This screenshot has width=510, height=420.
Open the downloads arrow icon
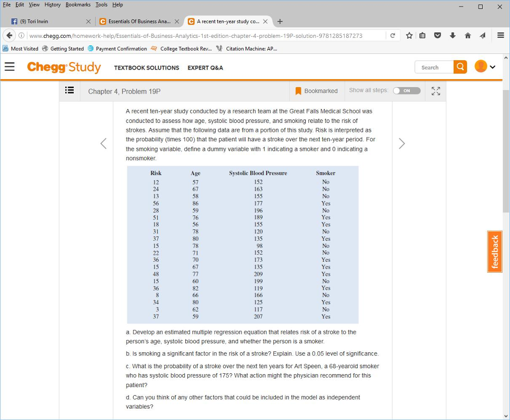[x=452, y=35]
